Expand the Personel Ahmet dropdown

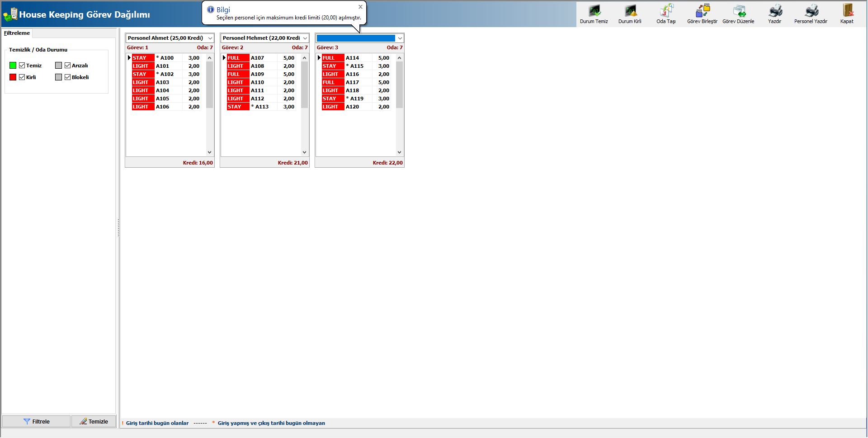coord(210,38)
